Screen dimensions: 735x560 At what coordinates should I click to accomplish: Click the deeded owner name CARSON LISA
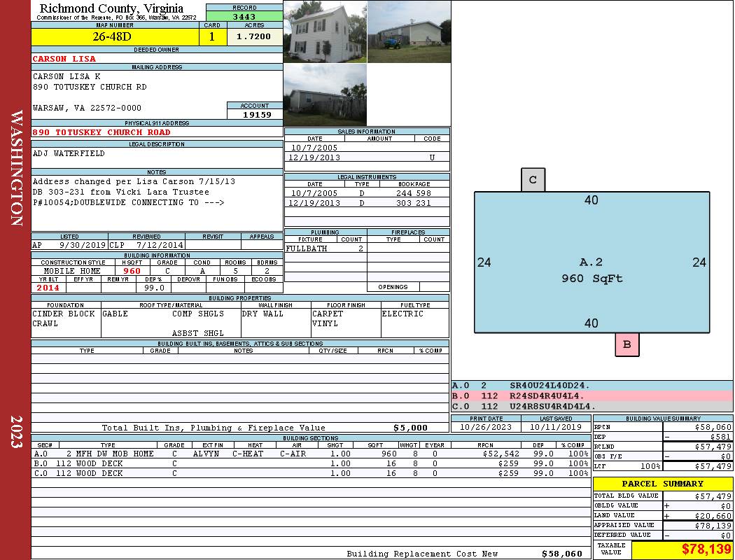64,59
